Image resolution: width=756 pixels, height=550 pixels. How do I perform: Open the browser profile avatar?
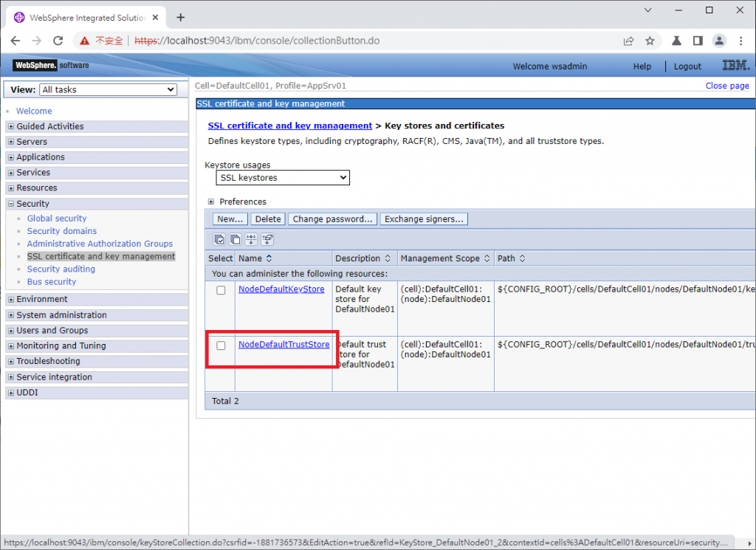[x=719, y=41]
